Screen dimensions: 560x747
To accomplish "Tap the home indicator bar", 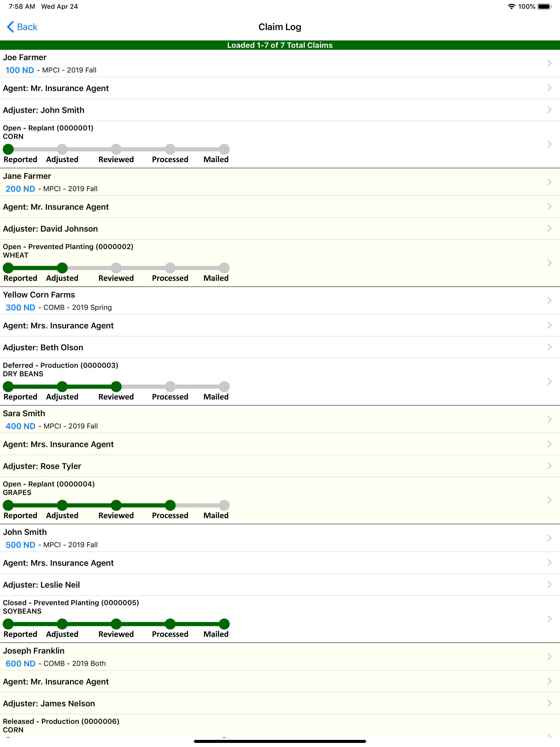I will (x=280, y=741).
